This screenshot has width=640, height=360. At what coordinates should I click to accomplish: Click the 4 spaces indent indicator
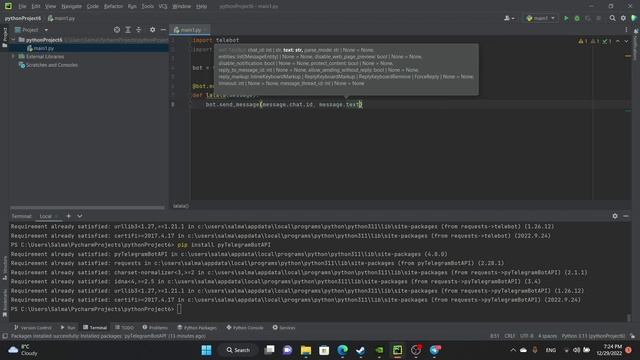coord(547,336)
